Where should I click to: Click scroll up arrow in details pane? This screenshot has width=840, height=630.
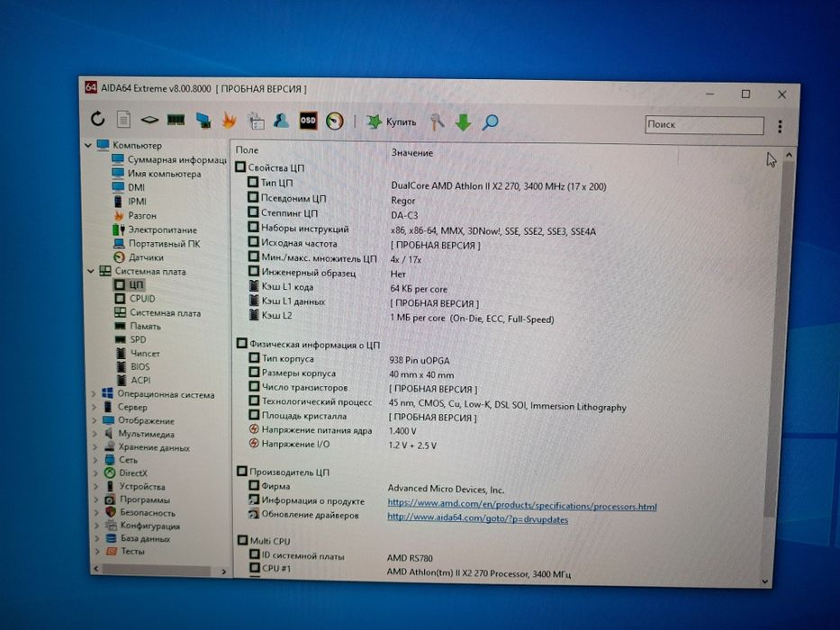pyautogui.click(x=789, y=156)
